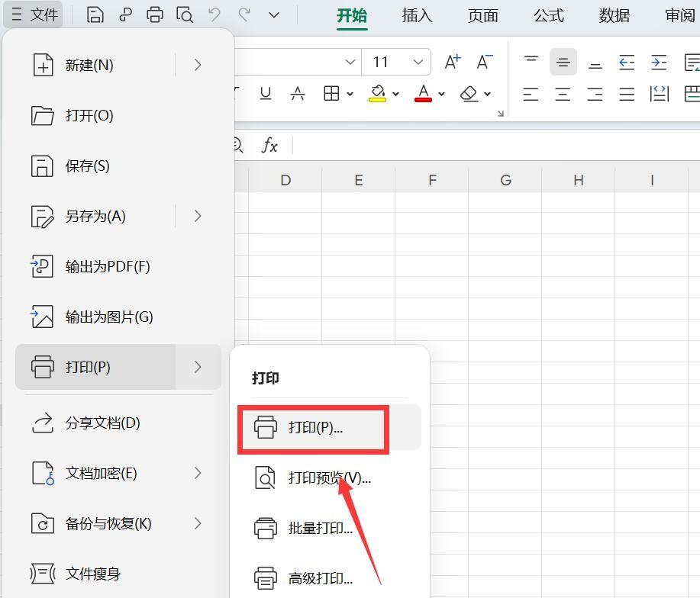This screenshot has width=700, height=598.
Task: Click 打印预览(V)... in print submenu
Action: [329, 477]
